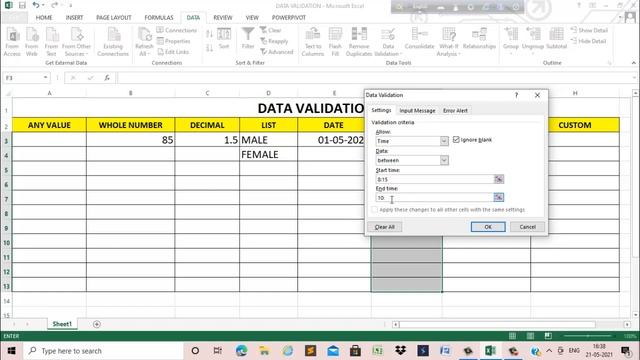Click Edit Links in the ribbon
640x360 pixels.
(173, 52)
